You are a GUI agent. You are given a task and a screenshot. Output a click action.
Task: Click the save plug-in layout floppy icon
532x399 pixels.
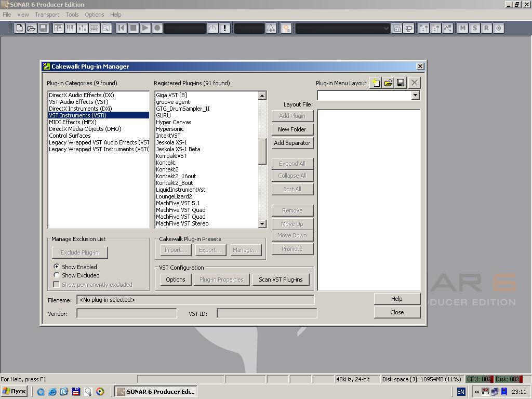(x=401, y=83)
